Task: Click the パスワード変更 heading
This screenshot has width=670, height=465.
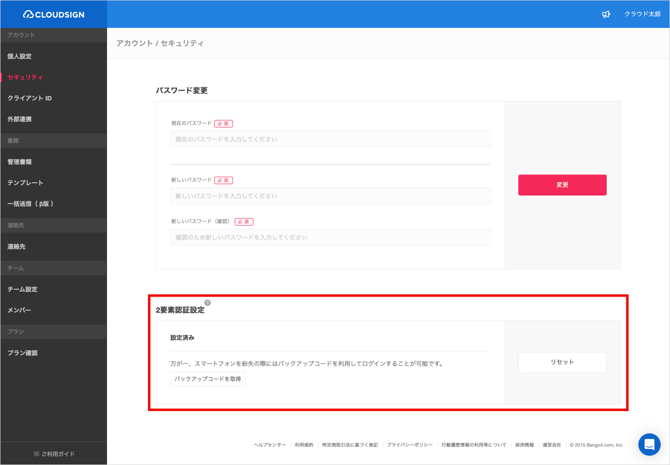Action: click(x=182, y=91)
